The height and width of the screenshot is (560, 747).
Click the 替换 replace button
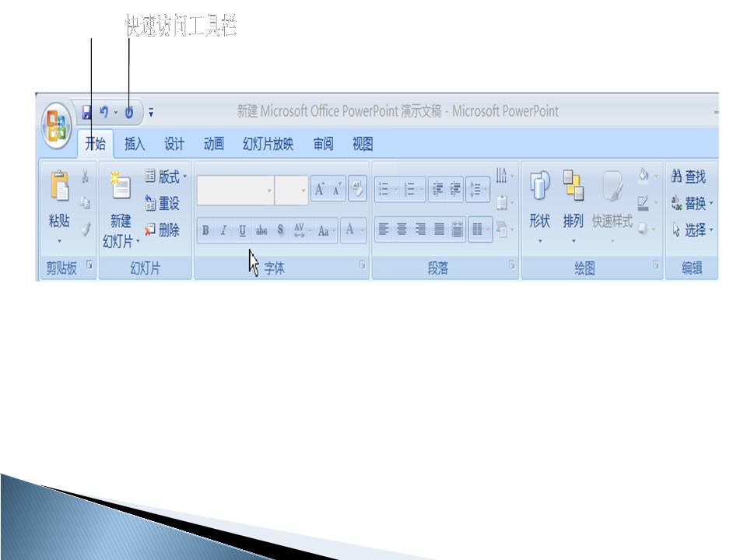tap(692, 203)
